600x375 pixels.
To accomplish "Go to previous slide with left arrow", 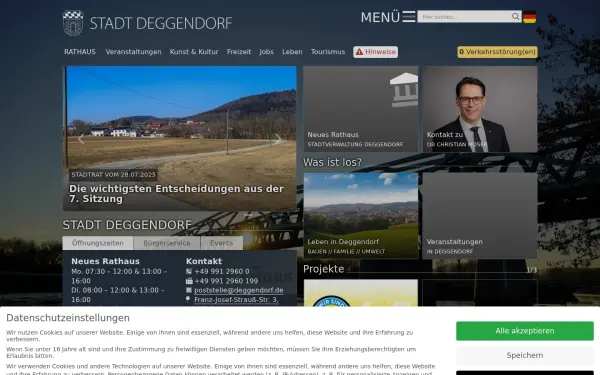I will tap(81, 139).
